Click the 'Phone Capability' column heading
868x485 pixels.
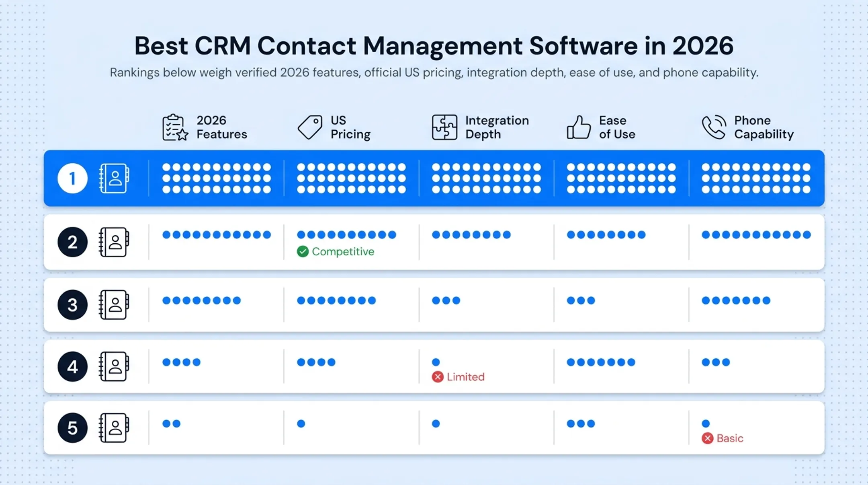click(764, 127)
